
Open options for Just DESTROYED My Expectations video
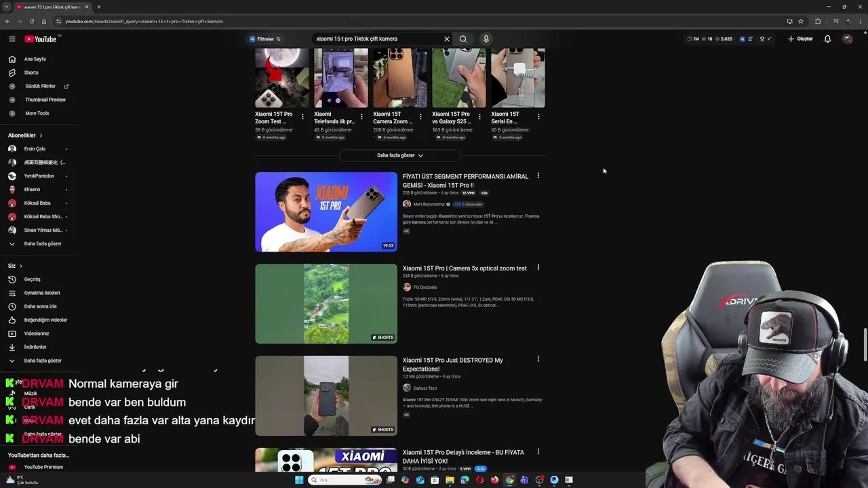click(538, 359)
